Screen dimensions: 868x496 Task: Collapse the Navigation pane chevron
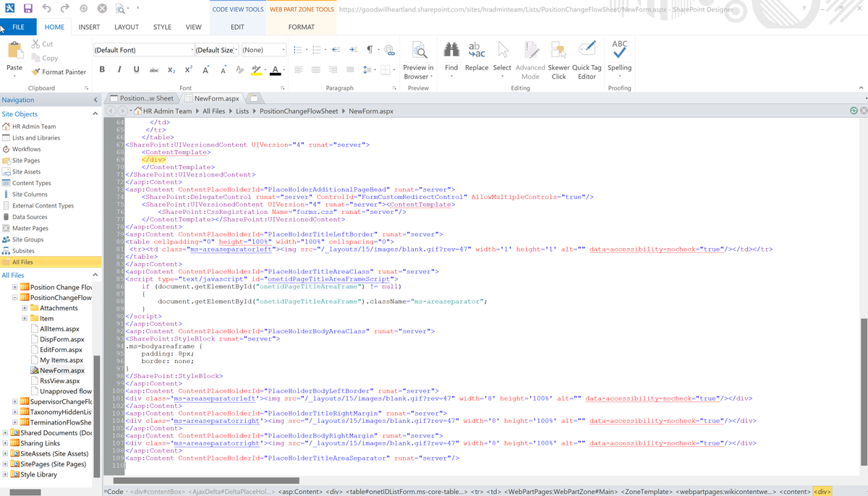[95, 100]
